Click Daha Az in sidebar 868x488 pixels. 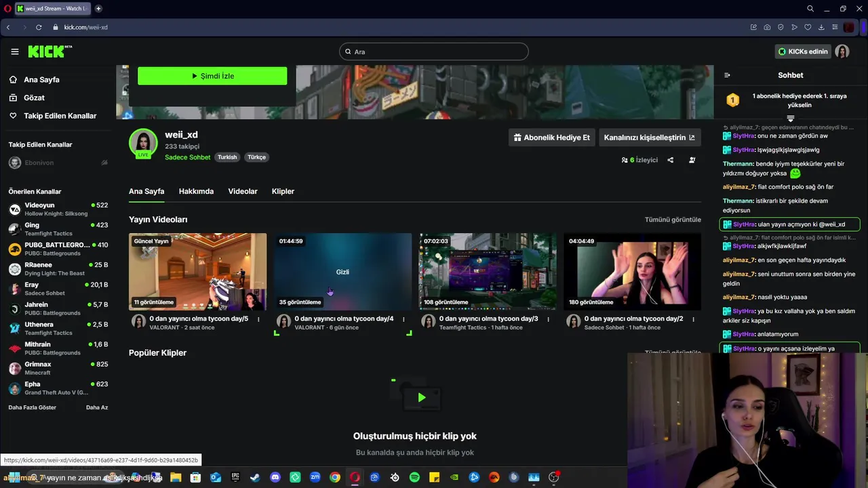tap(97, 407)
